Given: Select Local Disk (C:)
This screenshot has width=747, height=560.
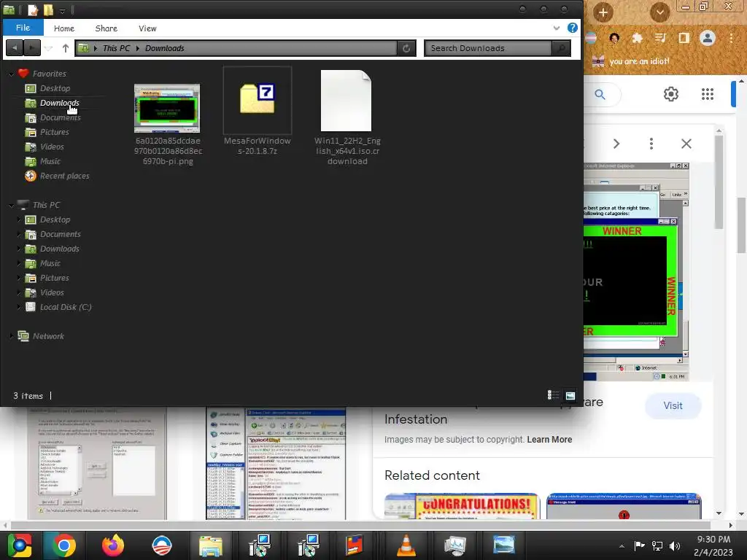Looking at the screenshot, I should tap(65, 307).
